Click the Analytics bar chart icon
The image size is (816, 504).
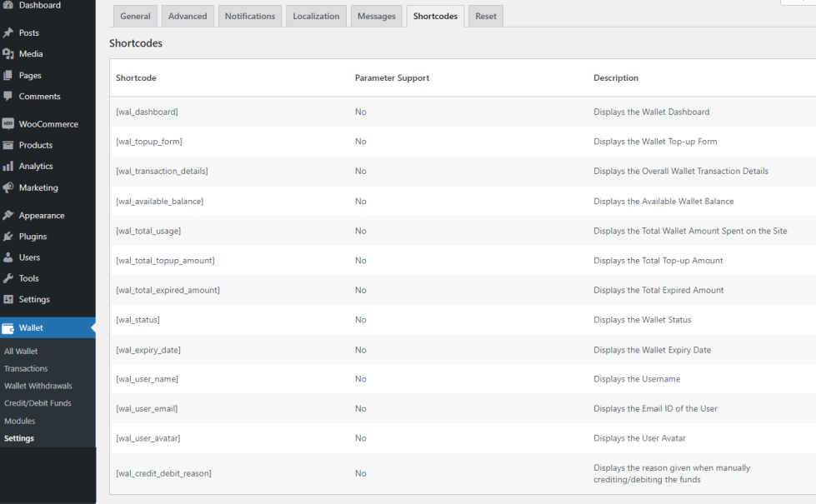point(8,167)
